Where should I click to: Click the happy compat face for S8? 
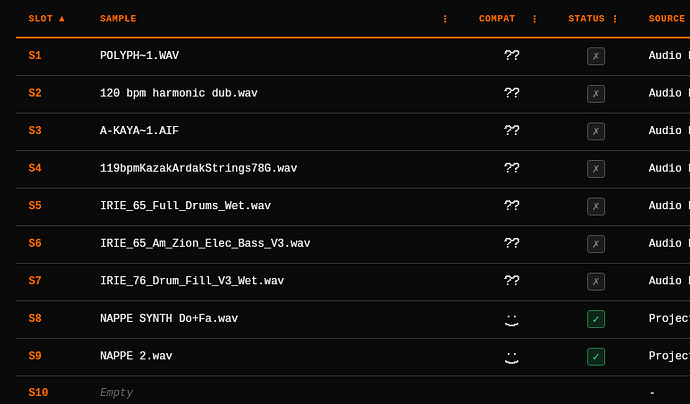tap(511, 320)
